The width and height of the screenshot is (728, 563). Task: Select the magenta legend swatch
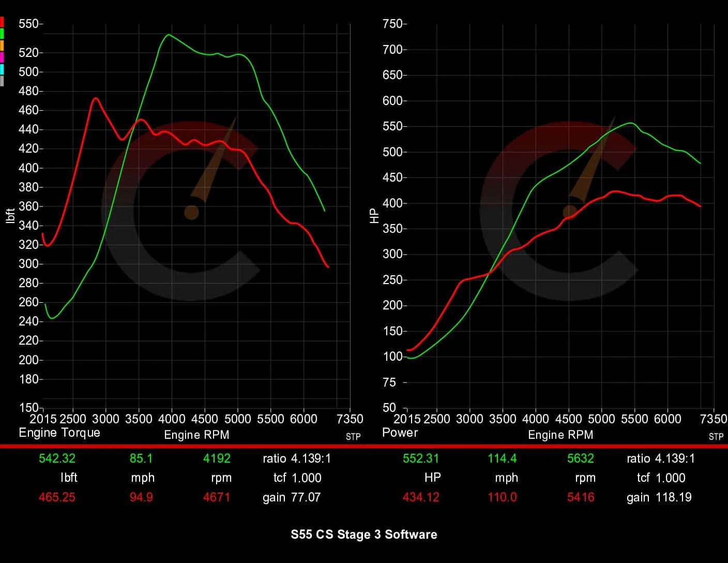[x=3, y=56]
